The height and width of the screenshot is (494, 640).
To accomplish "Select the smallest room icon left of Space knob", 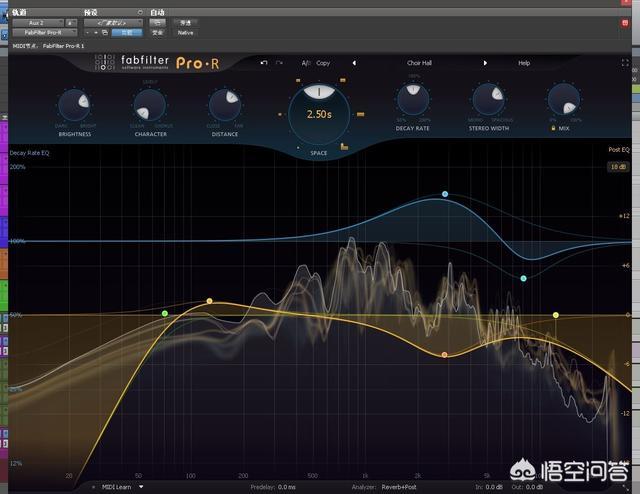I will click(x=280, y=115).
